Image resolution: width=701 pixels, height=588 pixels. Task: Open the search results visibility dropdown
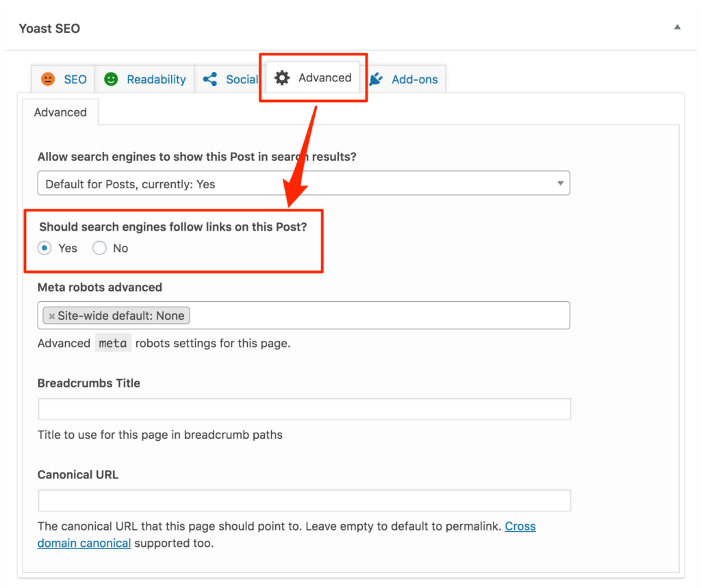pos(303,183)
